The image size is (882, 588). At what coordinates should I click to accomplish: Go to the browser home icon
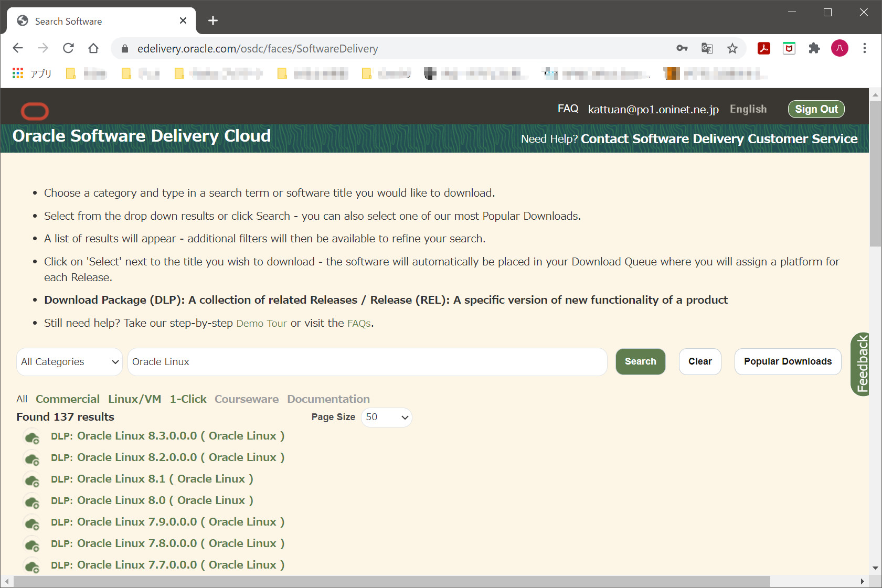tap(93, 48)
